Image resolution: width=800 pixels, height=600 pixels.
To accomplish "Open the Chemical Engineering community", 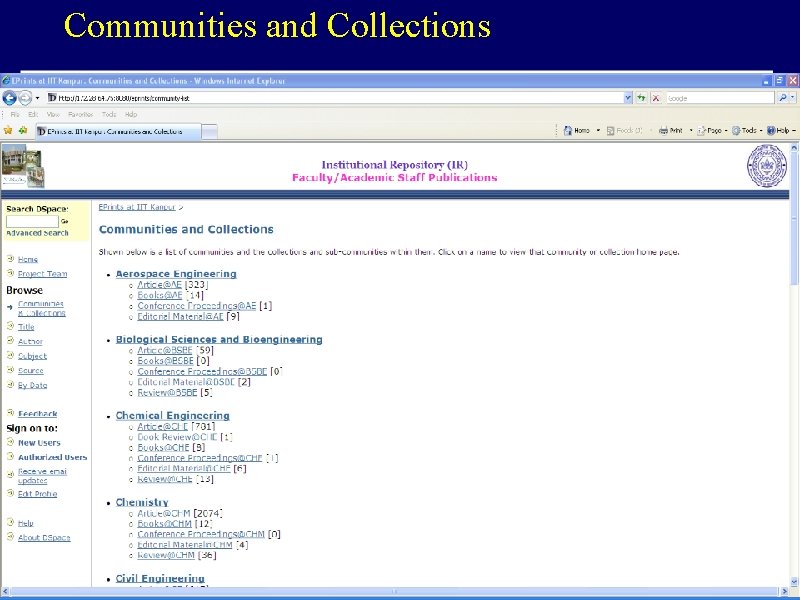I will 172,415.
